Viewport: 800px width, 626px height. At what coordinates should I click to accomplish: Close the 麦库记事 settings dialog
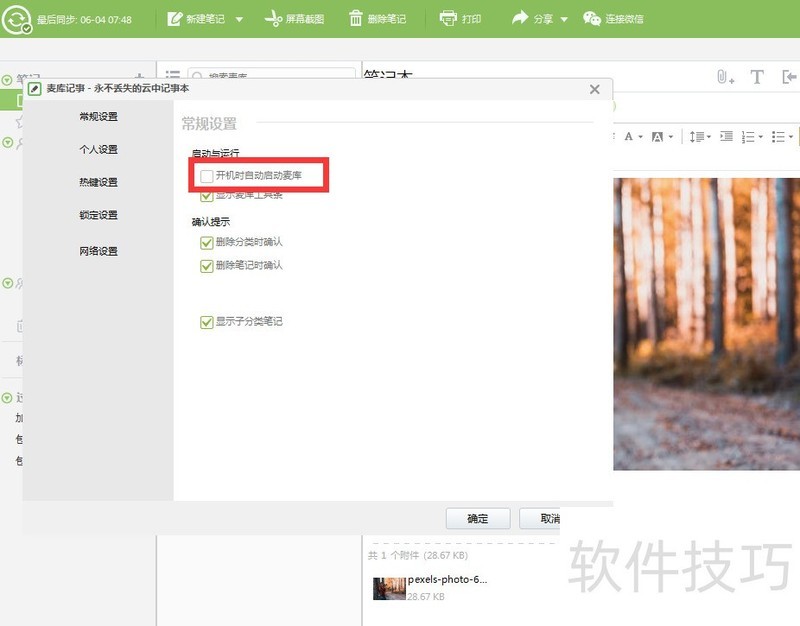[594, 89]
